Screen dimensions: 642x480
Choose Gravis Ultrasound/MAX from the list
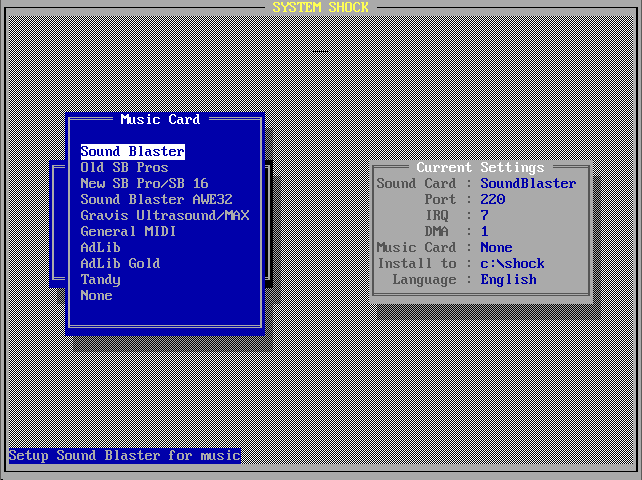click(x=164, y=216)
